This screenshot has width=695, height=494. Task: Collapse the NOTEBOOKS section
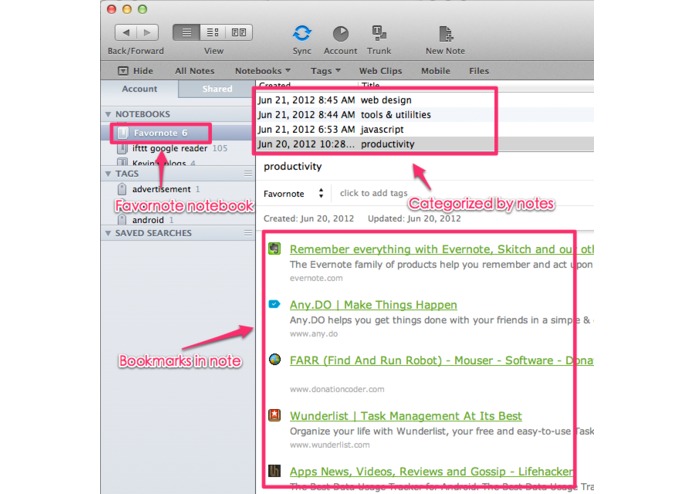[x=108, y=114]
